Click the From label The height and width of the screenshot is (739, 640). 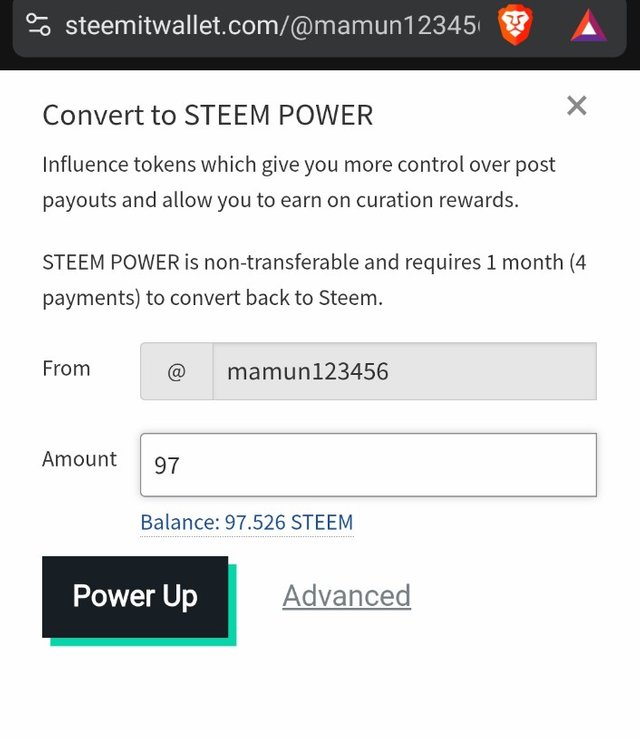[66, 369]
